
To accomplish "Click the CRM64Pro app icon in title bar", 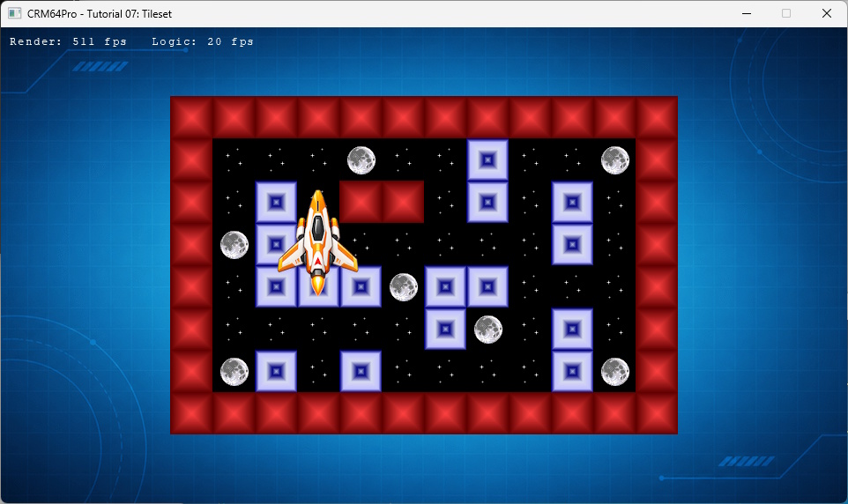I will click(15, 13).
